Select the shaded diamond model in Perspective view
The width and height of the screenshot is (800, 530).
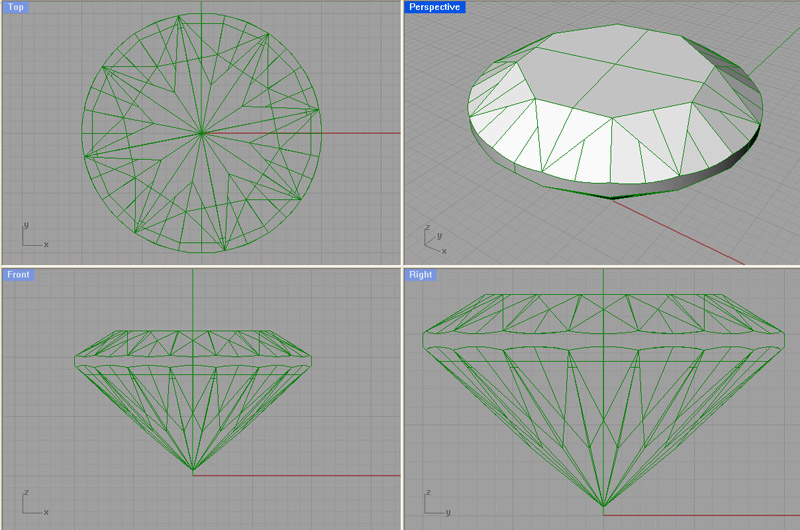pos(615,111)
